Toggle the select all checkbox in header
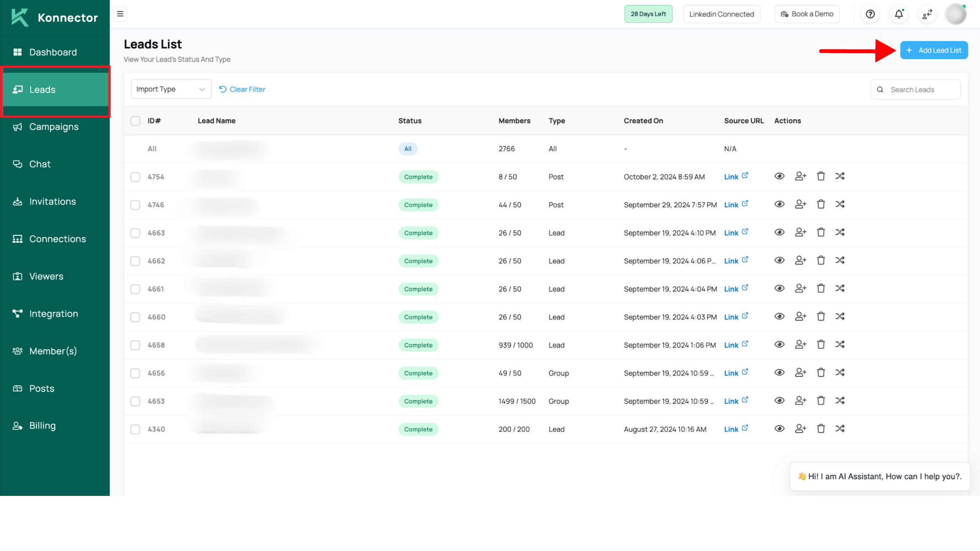980x551 pixels. pos(135,120)
